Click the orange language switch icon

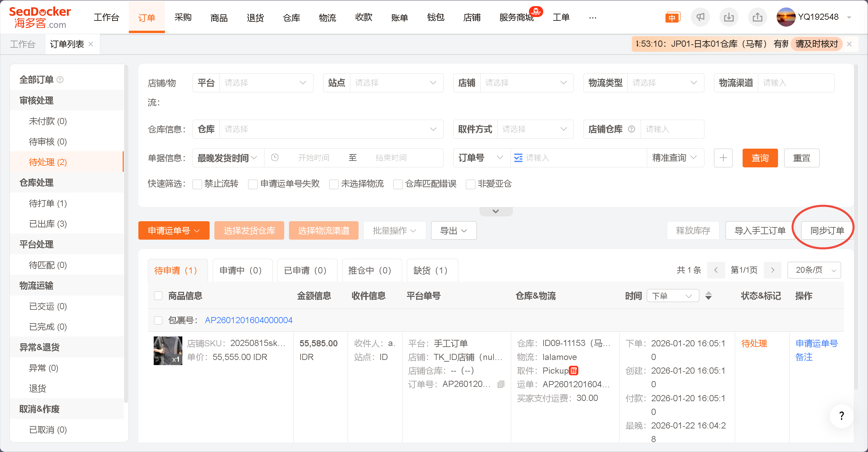672,17
